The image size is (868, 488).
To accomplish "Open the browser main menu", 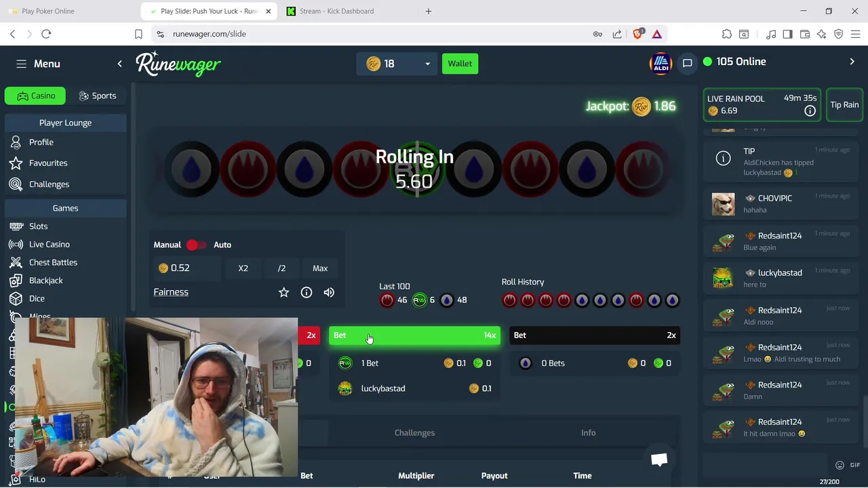I will click(855, 34).
